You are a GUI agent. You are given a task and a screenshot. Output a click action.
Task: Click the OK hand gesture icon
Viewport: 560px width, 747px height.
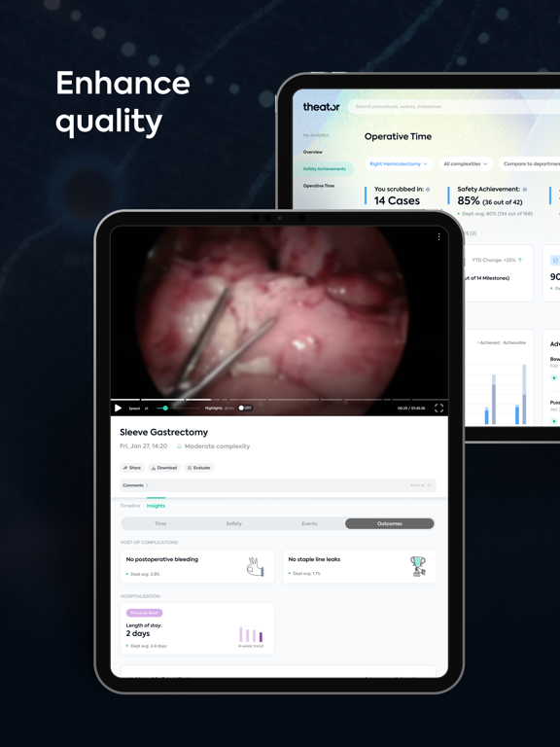click(x=256, y=567)
